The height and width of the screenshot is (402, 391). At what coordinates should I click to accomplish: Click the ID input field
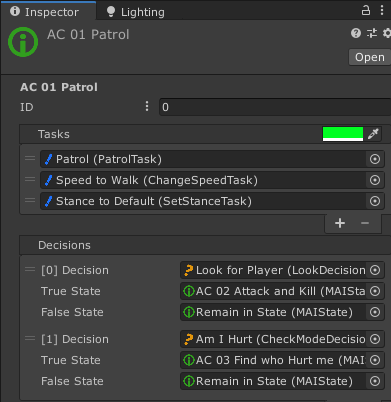[275, 107]
